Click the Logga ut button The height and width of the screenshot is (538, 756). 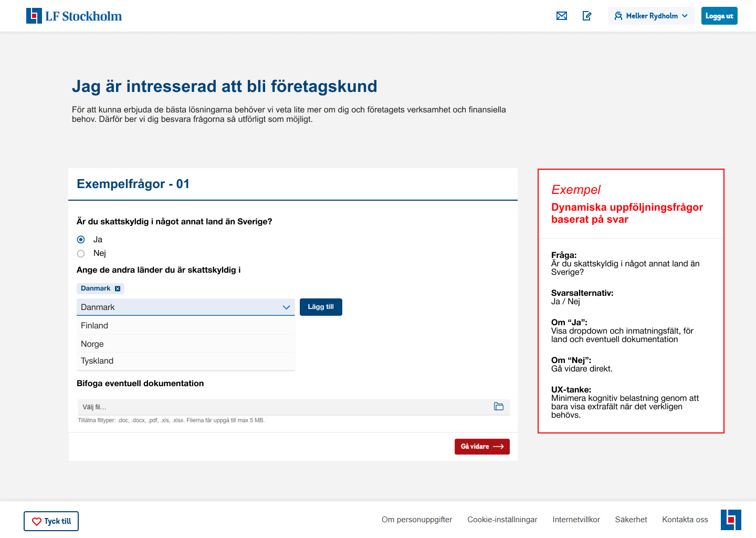719,16
